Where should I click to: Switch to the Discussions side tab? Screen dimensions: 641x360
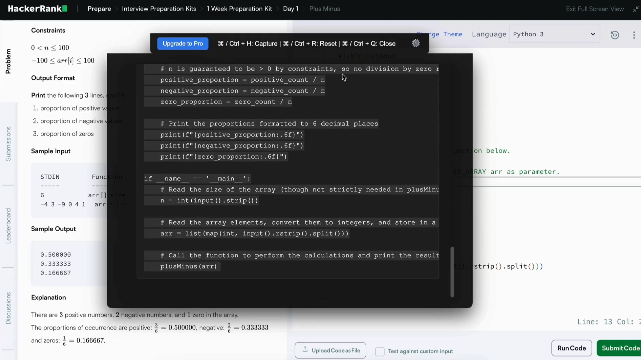8,308
